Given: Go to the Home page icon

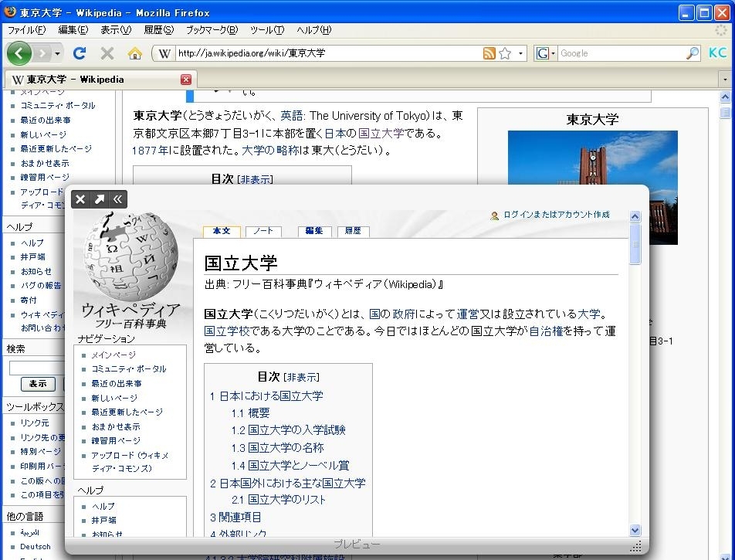Looking at the screenshot, I should (135, 53).
